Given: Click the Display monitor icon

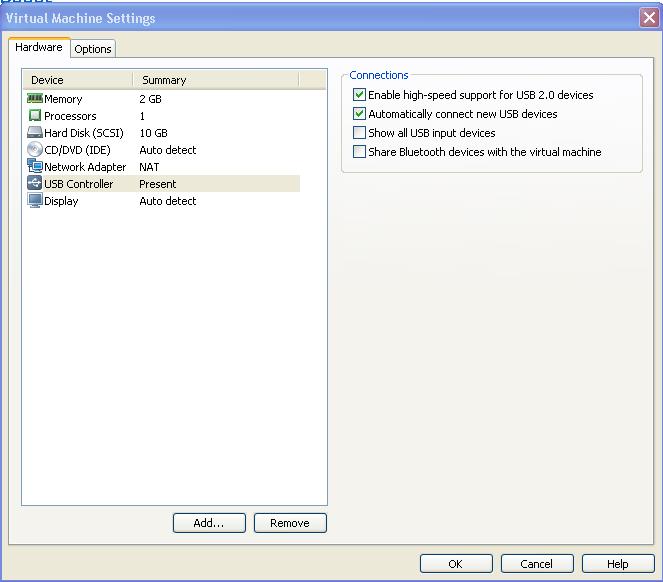Looking at the screenshot, I should point(35,200).
